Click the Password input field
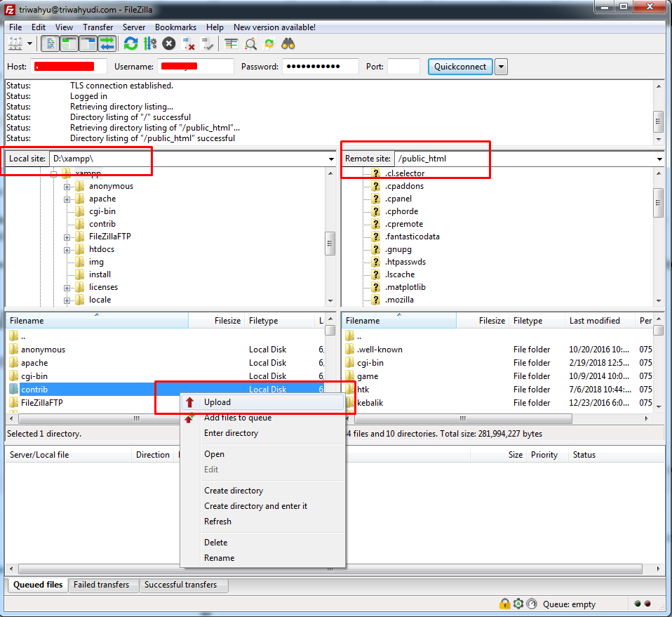Viewport: 672px width, 617px height. [x=320, y=67]
